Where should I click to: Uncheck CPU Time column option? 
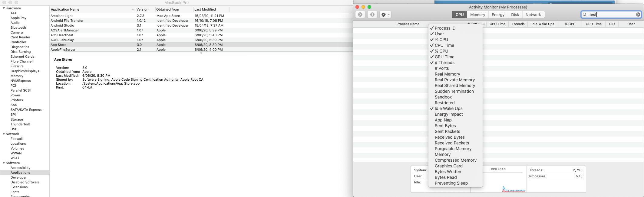[x=455, y=45]
